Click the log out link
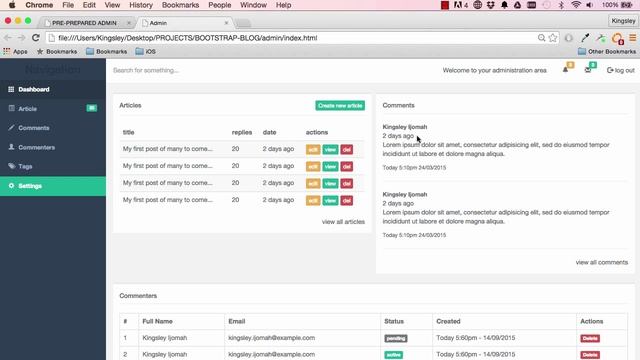Screen dimensions: 640x360 (621, 70)
